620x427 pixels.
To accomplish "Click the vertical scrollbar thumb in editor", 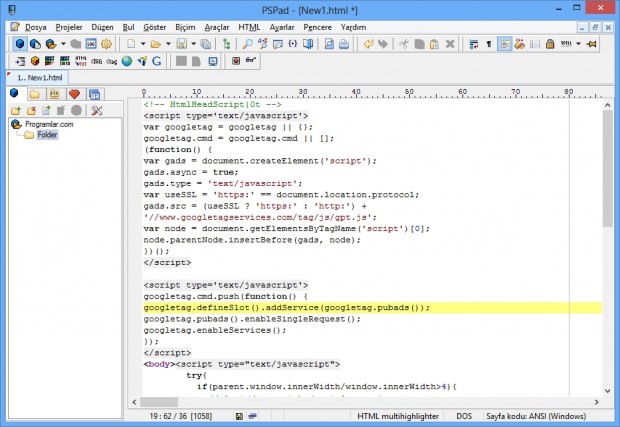I will (607, 169).
